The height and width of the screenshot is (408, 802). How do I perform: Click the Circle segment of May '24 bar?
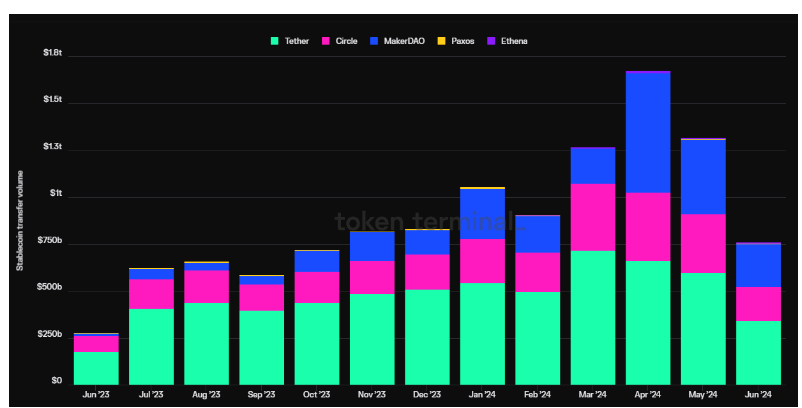tap(703, 243)
